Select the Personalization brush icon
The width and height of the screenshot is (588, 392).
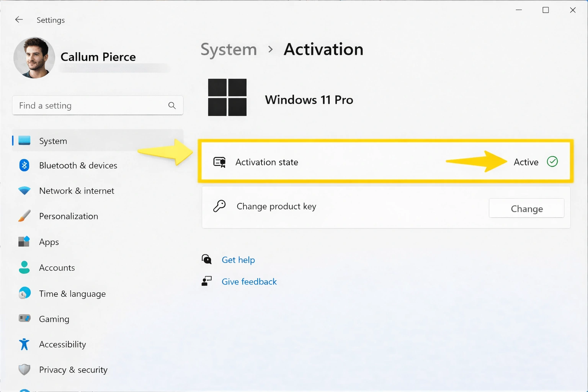pos(24,216)
